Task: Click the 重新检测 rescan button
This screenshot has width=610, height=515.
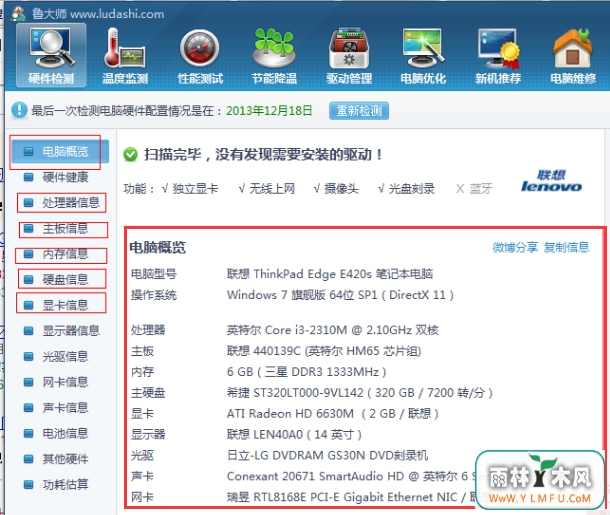Action: click(x=359, y=111)
